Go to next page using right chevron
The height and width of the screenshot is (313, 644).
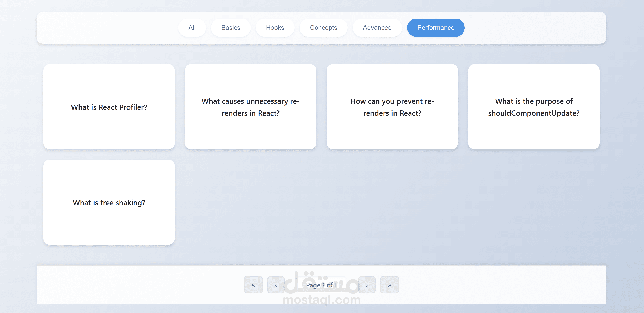coord(367,285)
